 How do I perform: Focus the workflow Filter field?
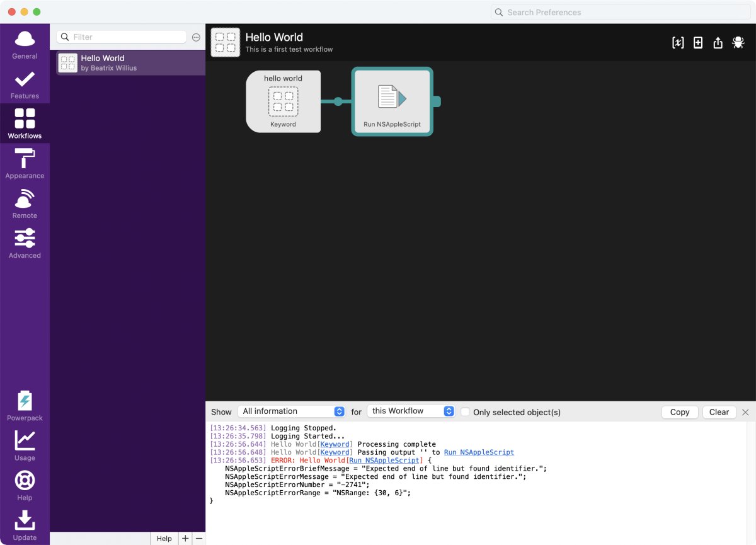pos(122,37)
